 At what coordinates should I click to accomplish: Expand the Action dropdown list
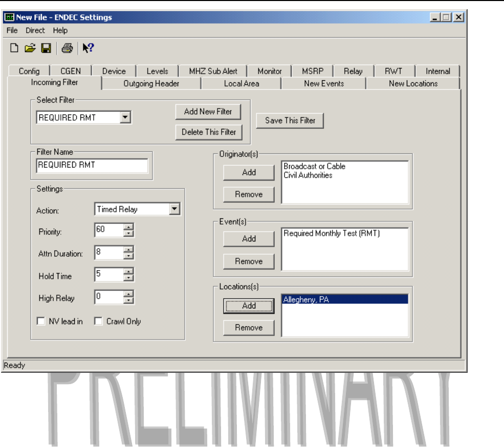click(174, 209)
